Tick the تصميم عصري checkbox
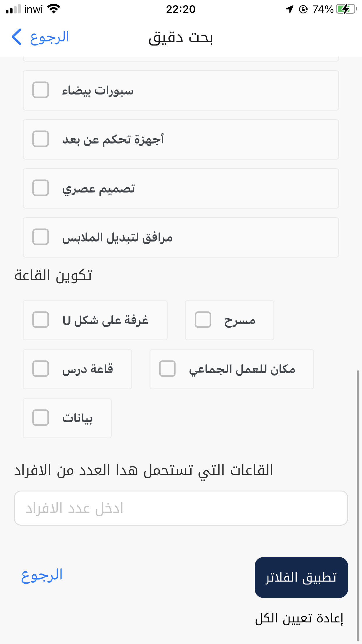Screen dimensions: 362x644 click(x=41, y=188)
